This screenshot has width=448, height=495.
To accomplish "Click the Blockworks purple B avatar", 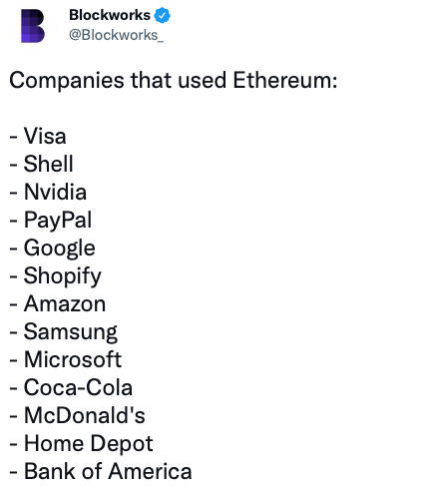I will (x=33, y=26).
